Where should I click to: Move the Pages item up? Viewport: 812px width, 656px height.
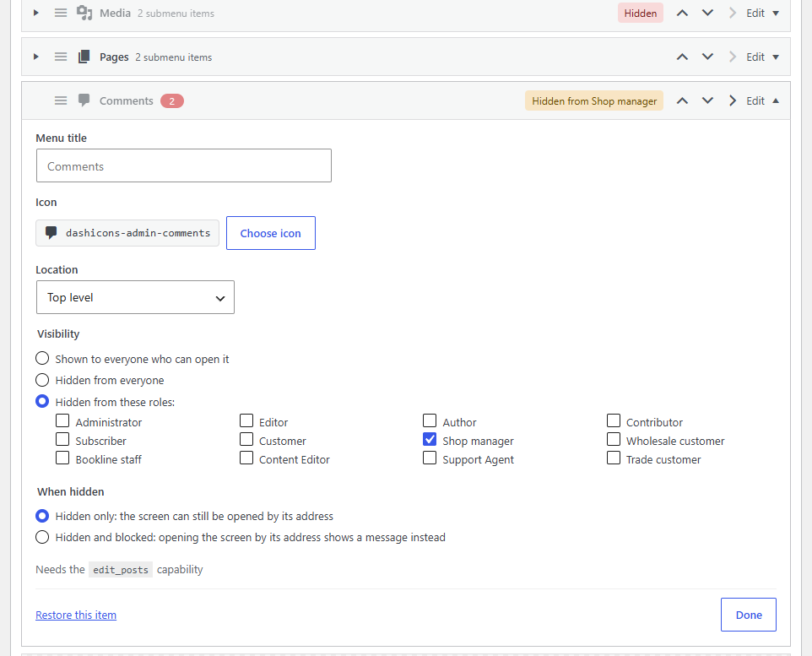pyautogui.click(x=682, y=57)
